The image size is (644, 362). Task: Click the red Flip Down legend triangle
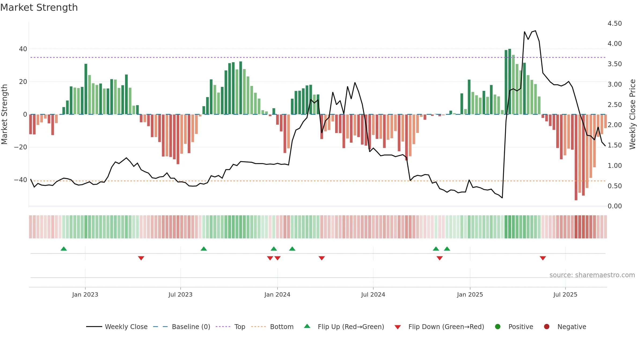398,327
